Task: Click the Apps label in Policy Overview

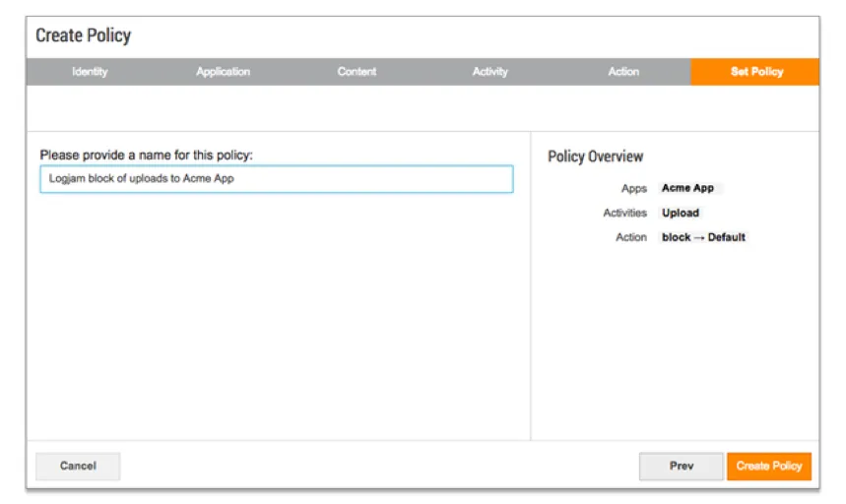Action: pos(634,189)
